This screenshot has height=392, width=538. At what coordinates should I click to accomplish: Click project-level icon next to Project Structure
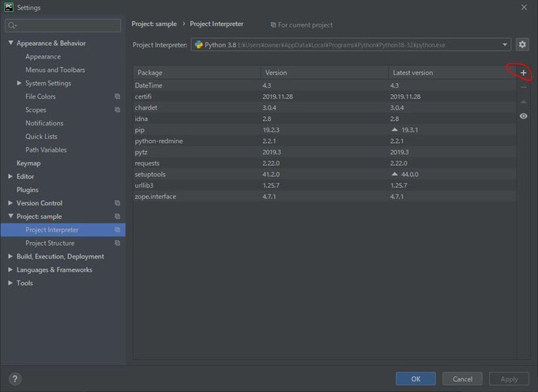click(118, 243)
